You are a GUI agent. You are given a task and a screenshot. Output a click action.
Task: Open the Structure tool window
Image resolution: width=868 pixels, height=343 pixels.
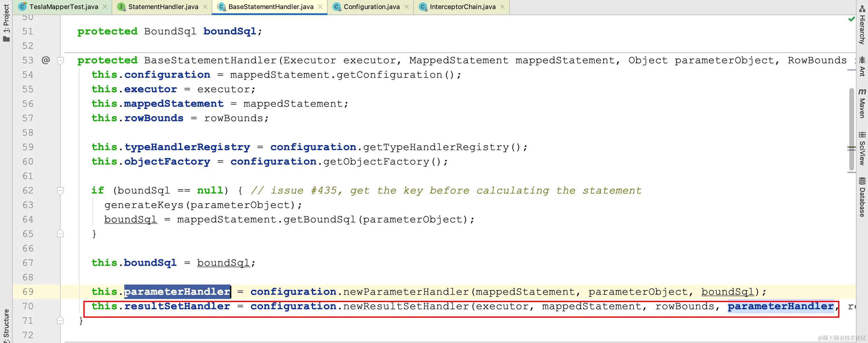(x=6, y=325)
